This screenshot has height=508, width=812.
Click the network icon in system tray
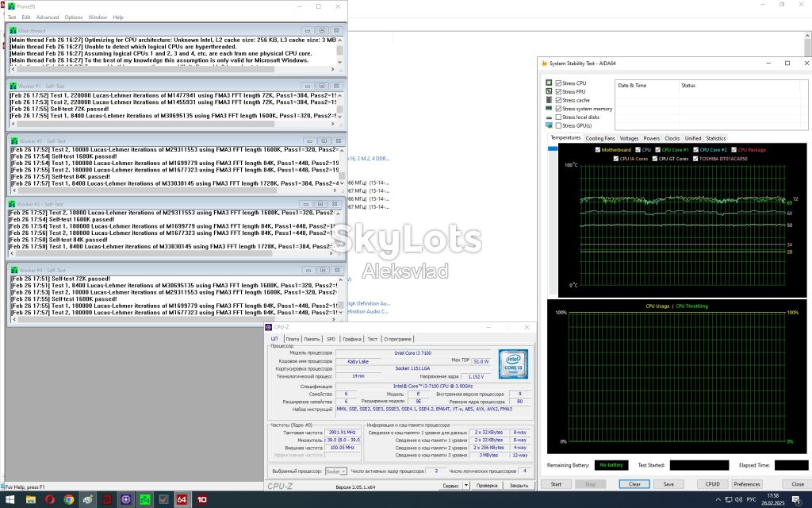(x=728, y=500)
